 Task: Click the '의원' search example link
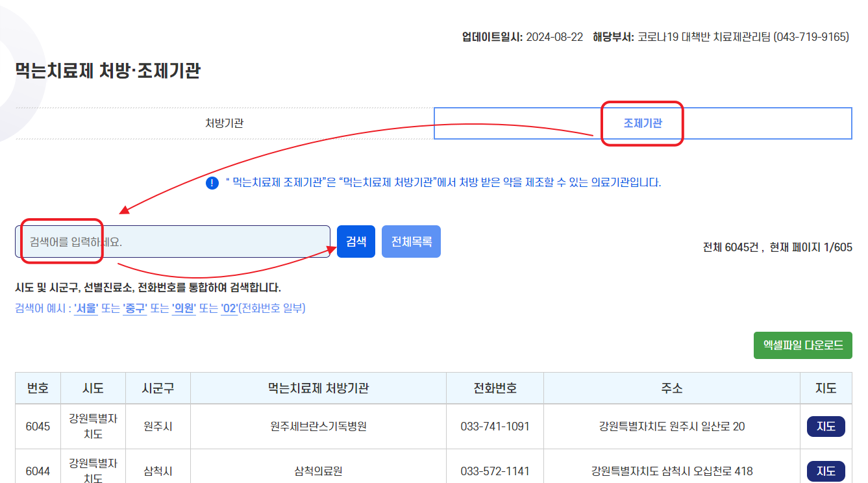(184, 308)
